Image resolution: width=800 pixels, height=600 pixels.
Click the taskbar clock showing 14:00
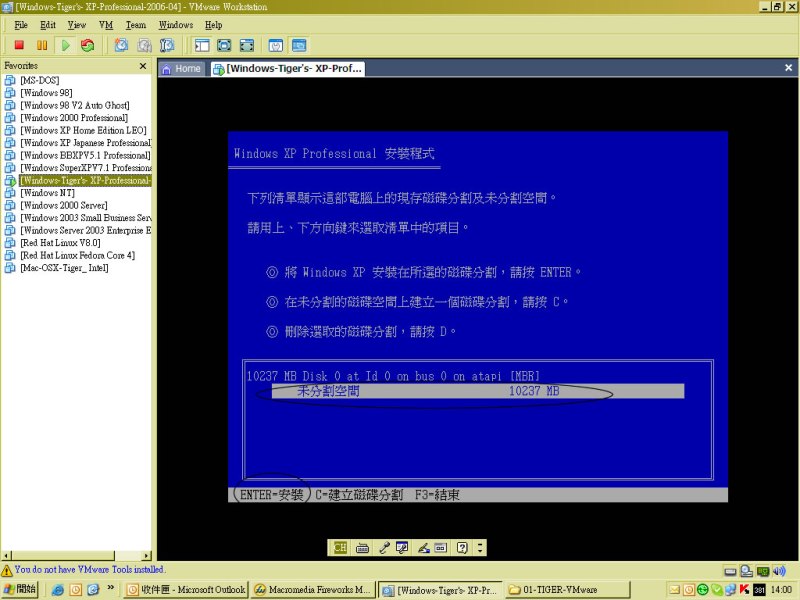[781, 590]
